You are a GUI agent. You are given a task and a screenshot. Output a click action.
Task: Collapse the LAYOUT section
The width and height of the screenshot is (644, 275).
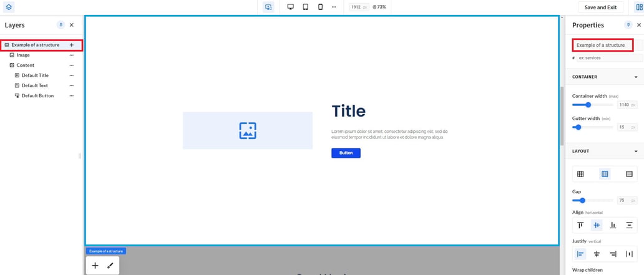pos(636,152)
